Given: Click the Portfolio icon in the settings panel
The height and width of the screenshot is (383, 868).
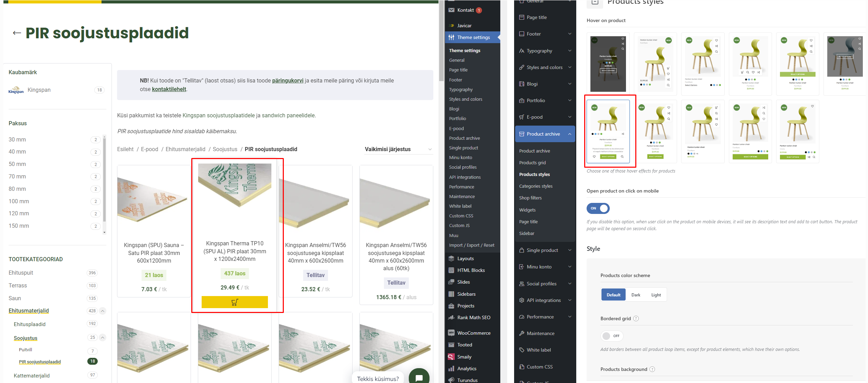Looking at the screenshot, I should coord(522,100).
